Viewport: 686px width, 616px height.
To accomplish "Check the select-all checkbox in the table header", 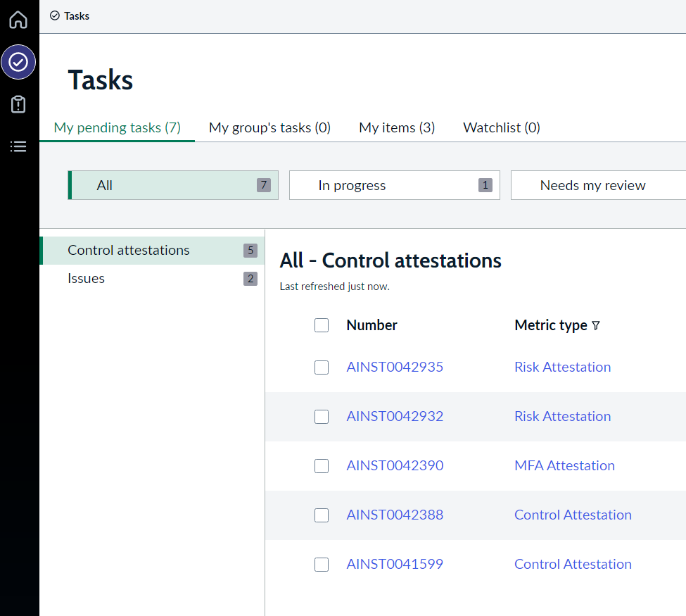I will tap(322, 325).
